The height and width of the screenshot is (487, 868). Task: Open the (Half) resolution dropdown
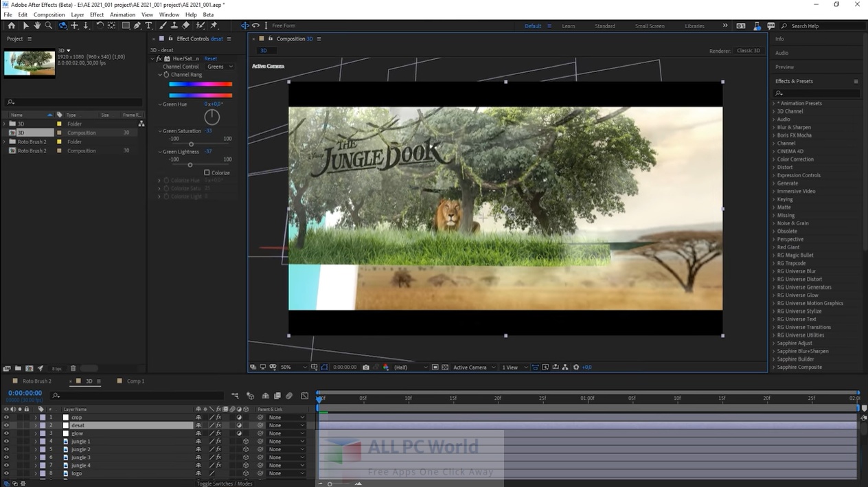[x=411, y=367]
